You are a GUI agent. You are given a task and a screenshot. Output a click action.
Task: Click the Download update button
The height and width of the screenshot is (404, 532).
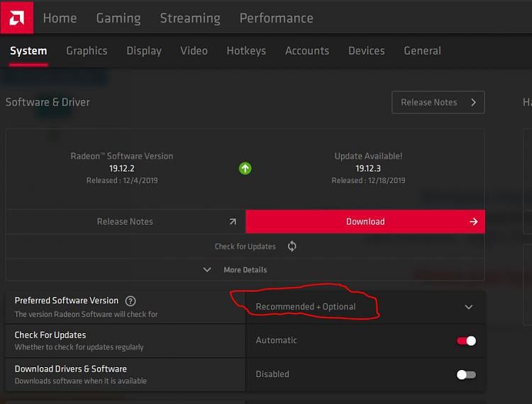coord(365,222)
